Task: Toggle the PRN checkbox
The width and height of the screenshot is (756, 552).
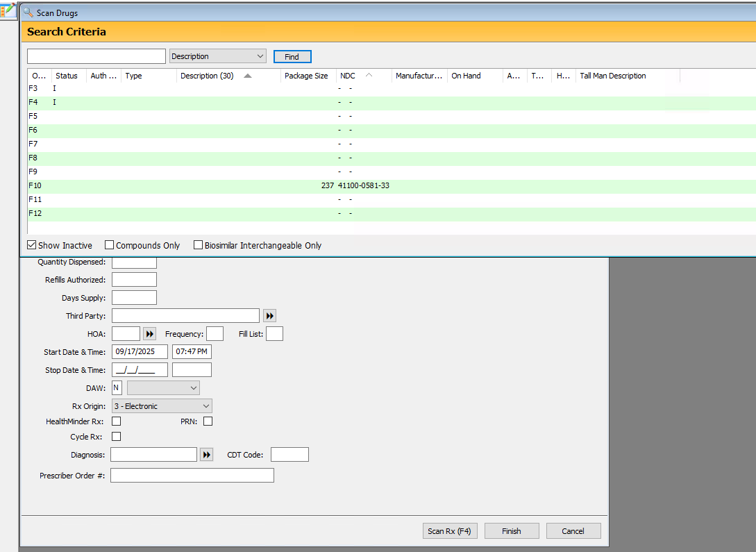Action: 208,421
